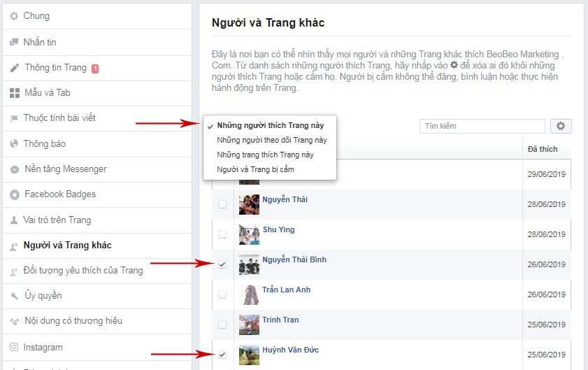Click the Facebook Badges star icon
The height and width of the screenshot is (370, 588).
pyautogui.click(x=14, y=194)
